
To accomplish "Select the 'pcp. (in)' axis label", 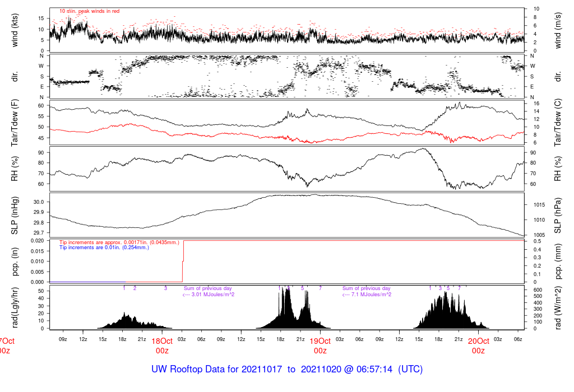I will tap(15, 262).
